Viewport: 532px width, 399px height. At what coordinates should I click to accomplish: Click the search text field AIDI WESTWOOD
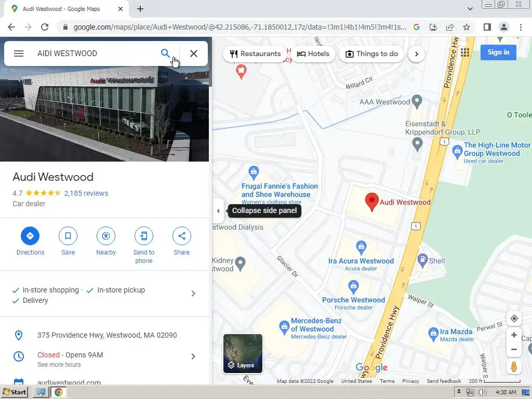pos(95,54)
